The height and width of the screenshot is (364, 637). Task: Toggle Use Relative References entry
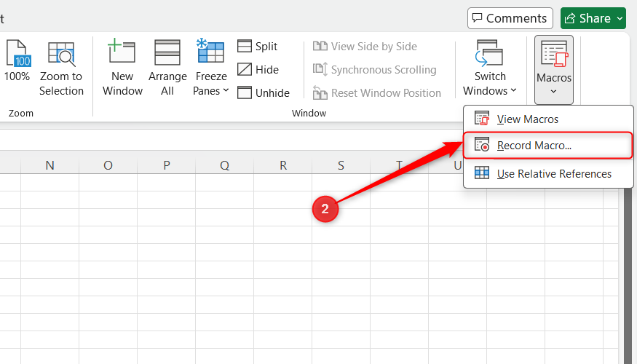click(548, 173)
